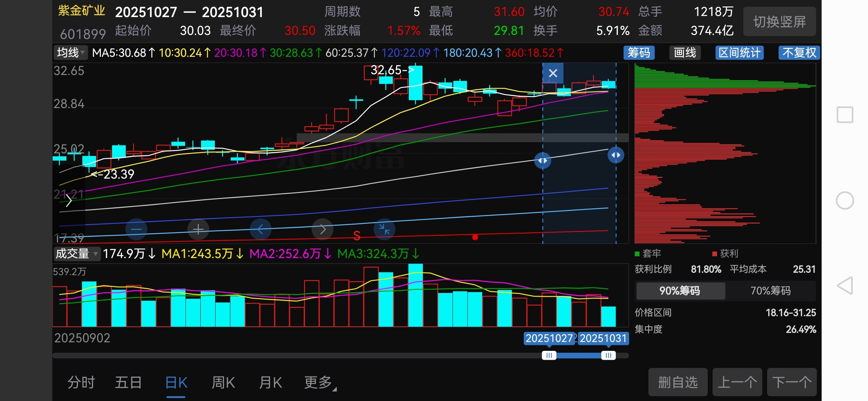Select the 70%筹码 option
The width and height of the screenshot is (868, 401).
[x=770, y=291]
